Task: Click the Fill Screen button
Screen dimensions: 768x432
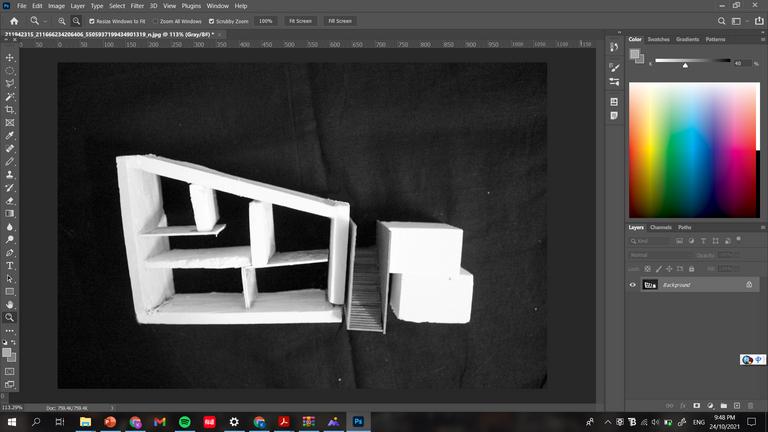Action: (x=340, y=21)
